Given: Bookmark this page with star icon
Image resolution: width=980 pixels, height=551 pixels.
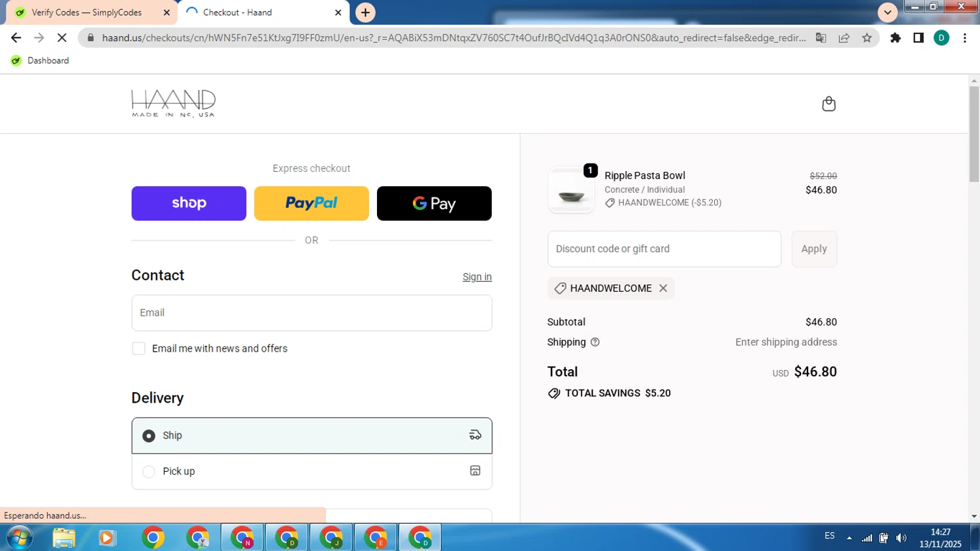Looking at the screenshot, I should click(x=867, y=38).
